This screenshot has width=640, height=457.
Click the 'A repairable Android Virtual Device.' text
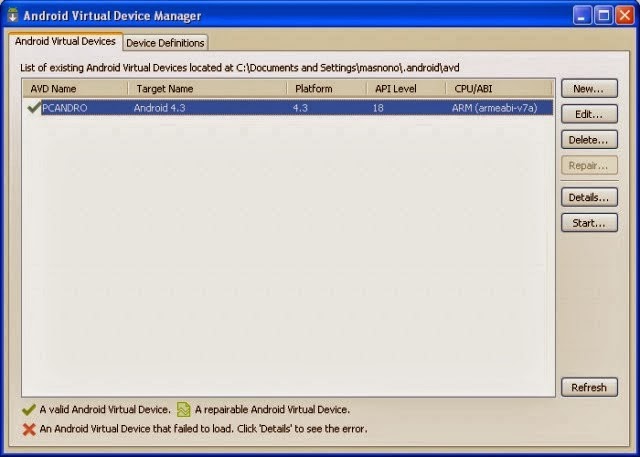[272, 410]
